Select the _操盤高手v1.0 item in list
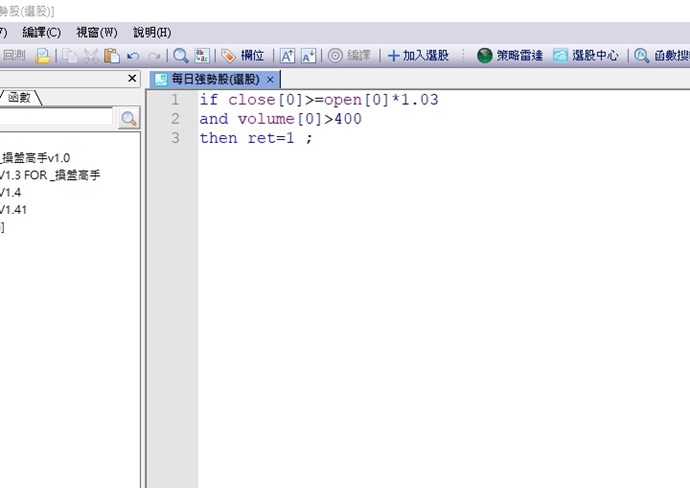690x488 pixels. [x=36, y=157]
